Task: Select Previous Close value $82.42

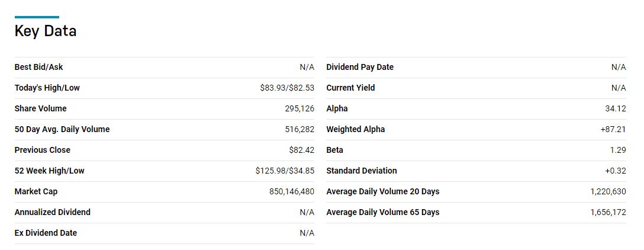Action: coord(301,150)
